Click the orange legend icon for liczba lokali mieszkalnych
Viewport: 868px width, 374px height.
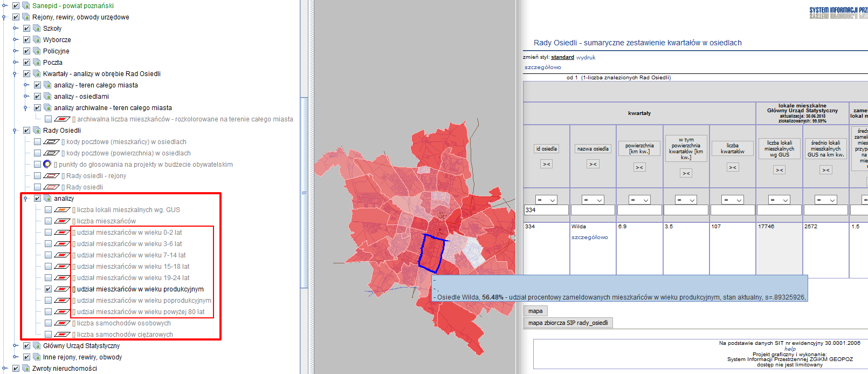(62, 210)
